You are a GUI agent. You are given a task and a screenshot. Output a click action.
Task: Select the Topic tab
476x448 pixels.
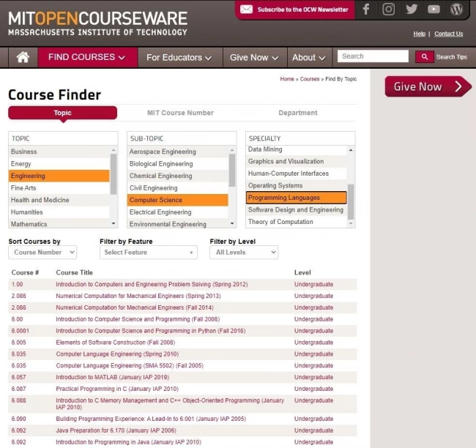pos(62,113)
